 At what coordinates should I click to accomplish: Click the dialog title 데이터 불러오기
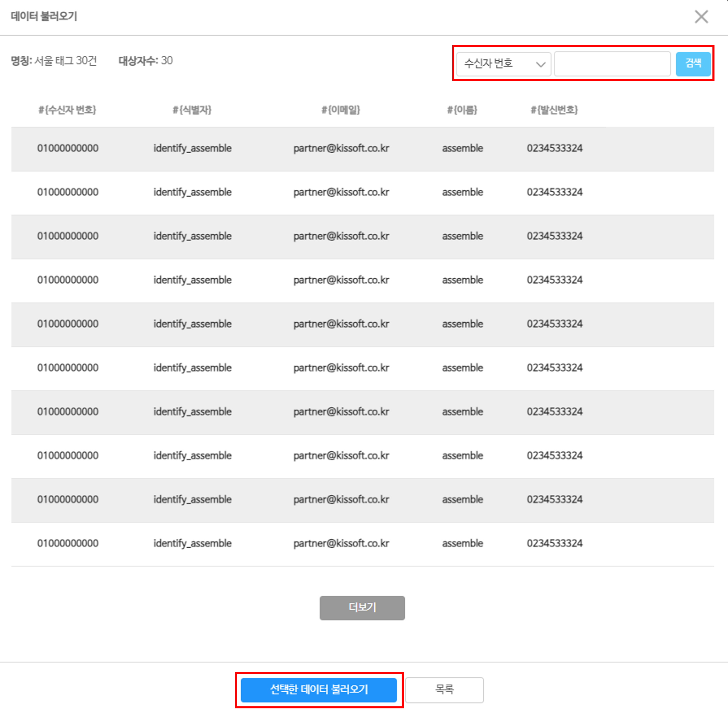pyautogui.click(x=44, y=16)
